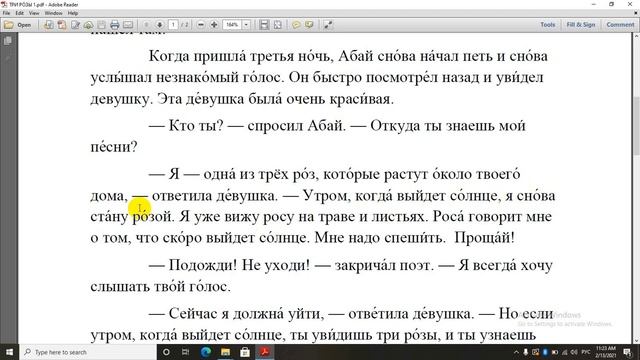Screen dimensions: 640x360
Task: Click the vertical scrollbar thumb
Action: pyautogui.click(x=636, y=126)
